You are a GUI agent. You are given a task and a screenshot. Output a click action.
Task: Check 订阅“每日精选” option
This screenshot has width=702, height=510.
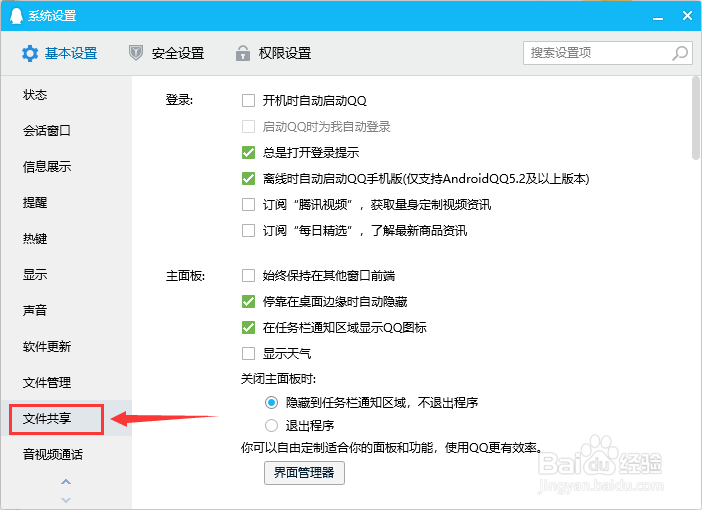pyautogui.click(x=248, y=231)
